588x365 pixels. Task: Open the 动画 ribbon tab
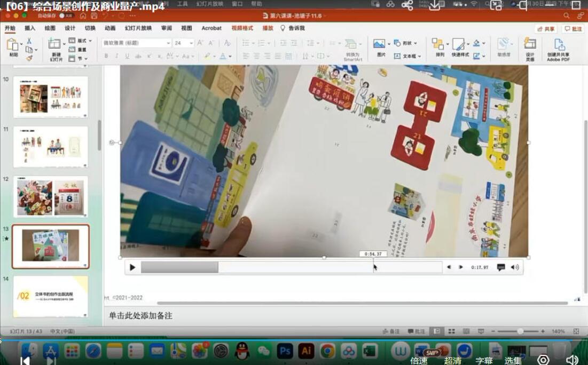(x=110, y=28)
